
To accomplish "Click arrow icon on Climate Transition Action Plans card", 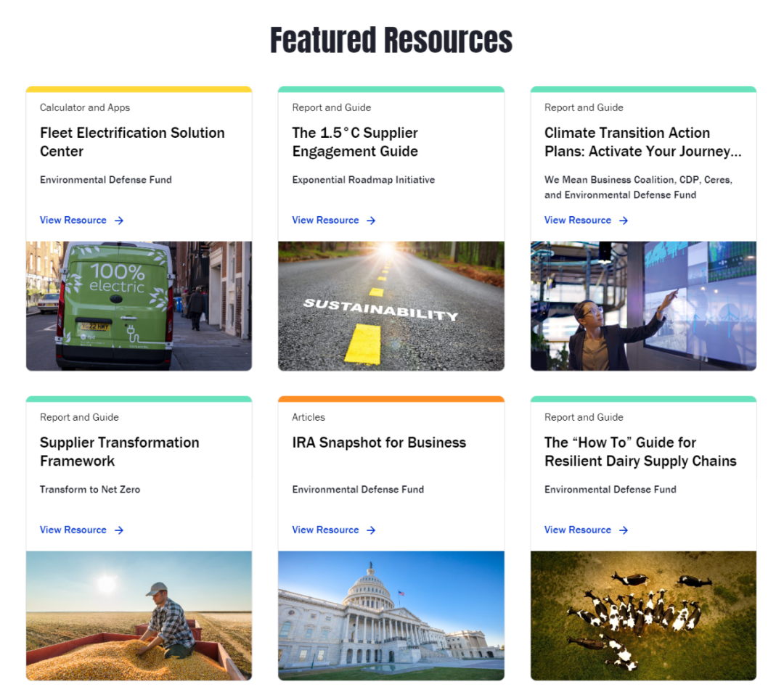I will [x=624, y=221].
